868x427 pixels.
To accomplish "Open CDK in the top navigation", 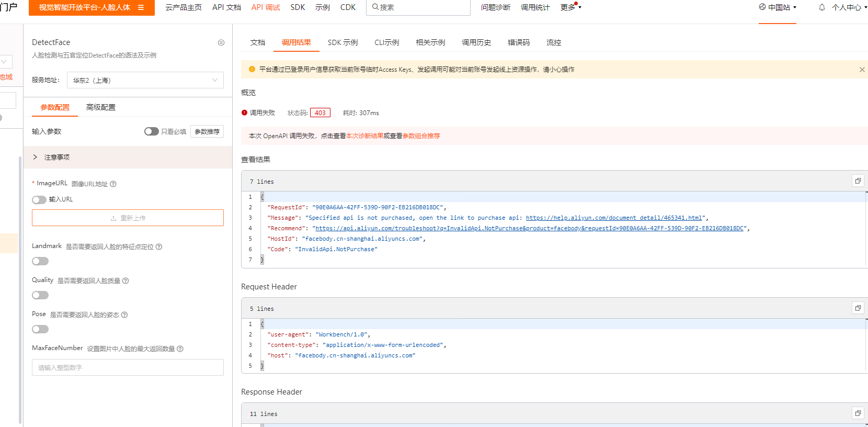I will pos(348,7).
